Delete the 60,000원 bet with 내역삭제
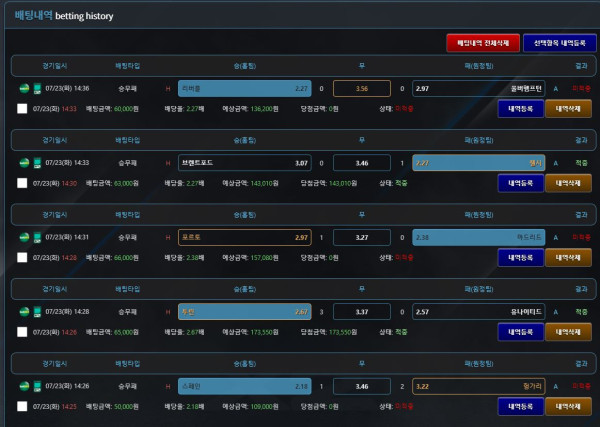Viewport: 600px width, 427px height. pos(568,108)
